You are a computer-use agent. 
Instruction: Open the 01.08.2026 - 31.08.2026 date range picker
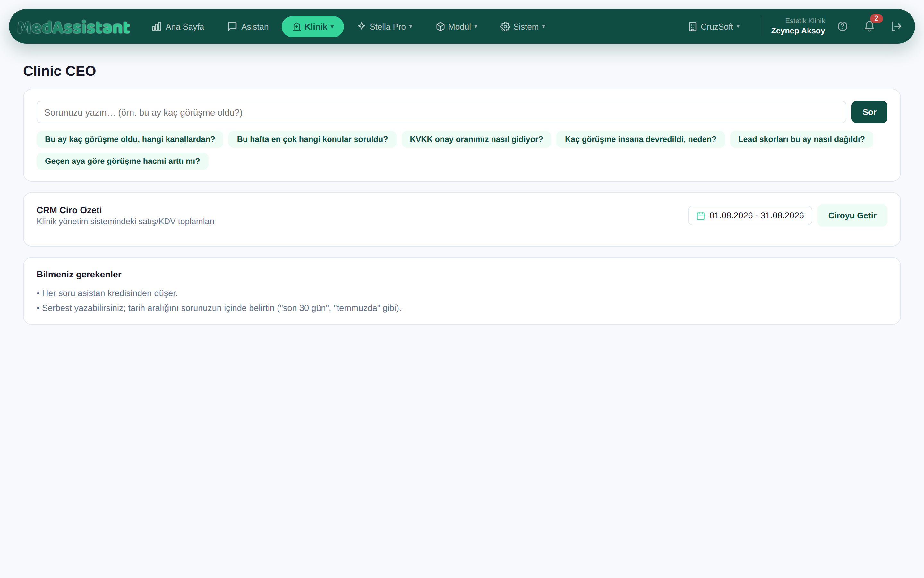[750, 215]
